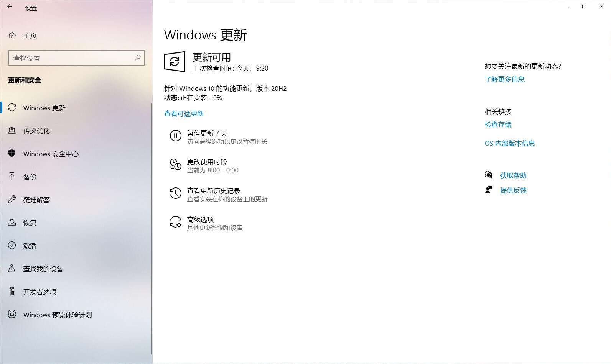The width and height of the screenshot is (611, 364).
Task: Click the 上次检查时间: 今天，9:20 text
Action: tap(231, 68)
